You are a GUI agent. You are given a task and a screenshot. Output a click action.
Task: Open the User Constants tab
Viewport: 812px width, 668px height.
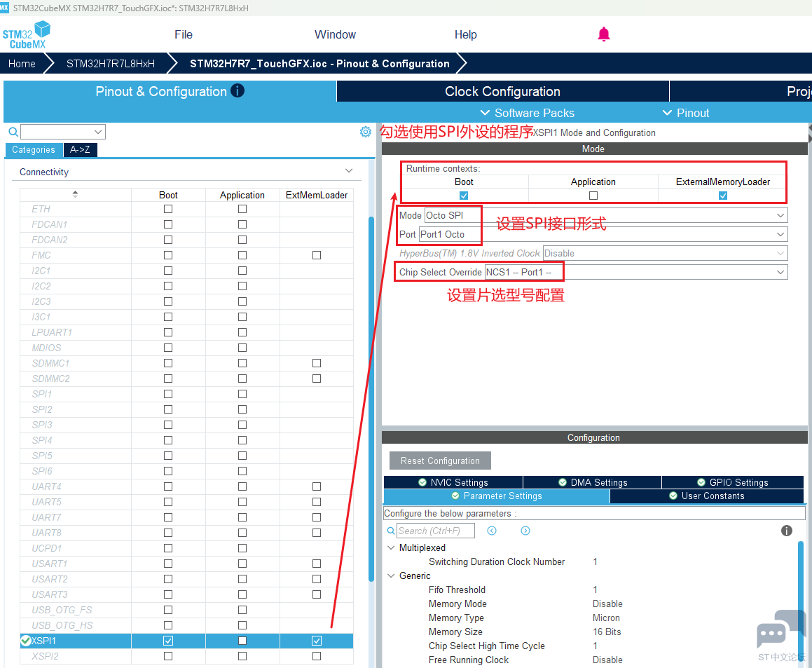pyautogui.click(x=707, y=496)
